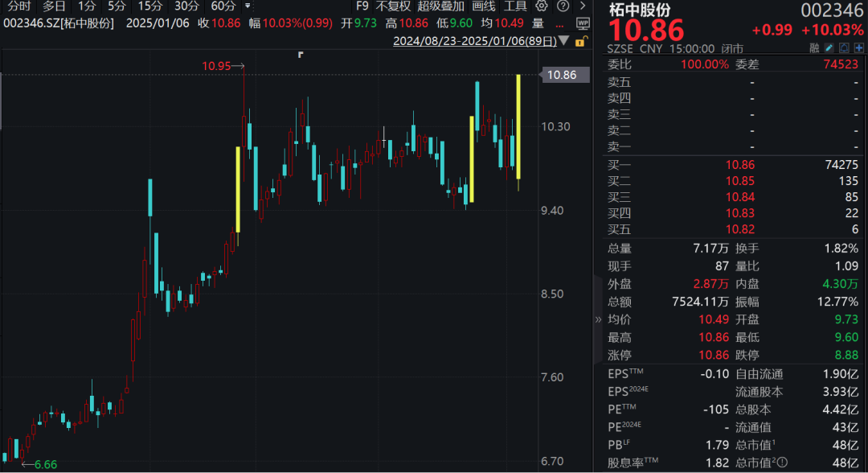Viewport: 868px width, 473px height.
Task: Click the 10.86 price marker on axis
Action: coord(561,75)
